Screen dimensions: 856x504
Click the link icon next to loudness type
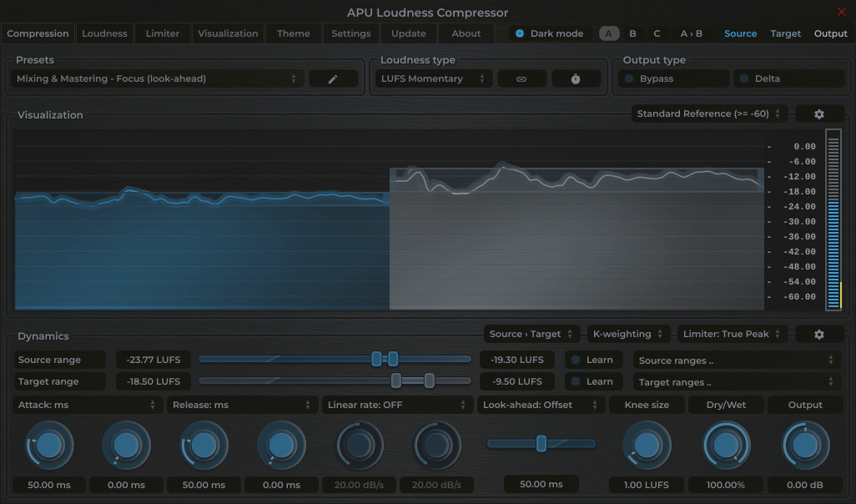click(x=521, y=78)
